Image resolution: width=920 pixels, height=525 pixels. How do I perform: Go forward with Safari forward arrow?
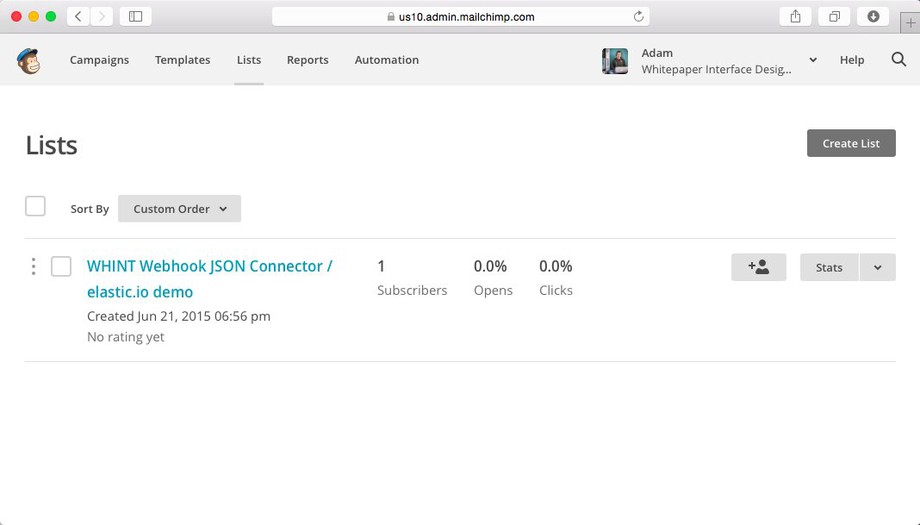click(x=102, y=16)
